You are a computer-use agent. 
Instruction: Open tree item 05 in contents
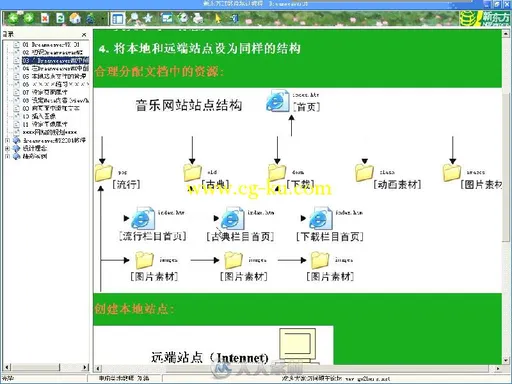point(54,76)
